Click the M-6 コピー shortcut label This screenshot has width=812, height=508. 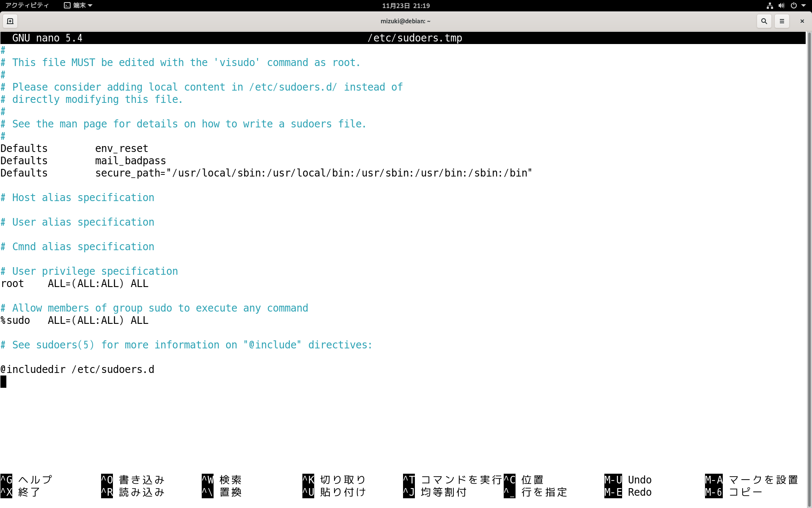coord(734,492)
